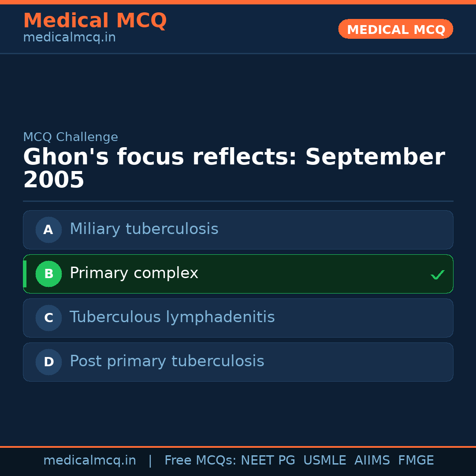Select the Primary complex answer
The width and height of the screenshot is (476, 476).
coord(134,273)
